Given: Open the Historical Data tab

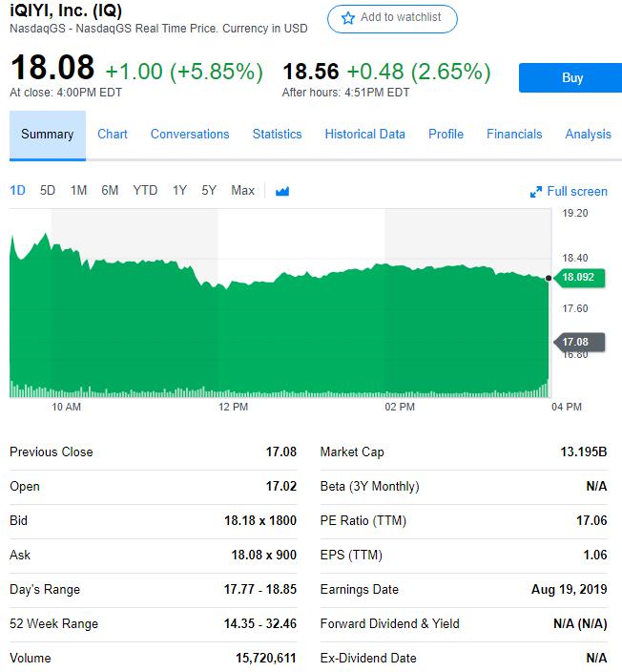Looking at the screenshot, I should (x=365, y=135).
